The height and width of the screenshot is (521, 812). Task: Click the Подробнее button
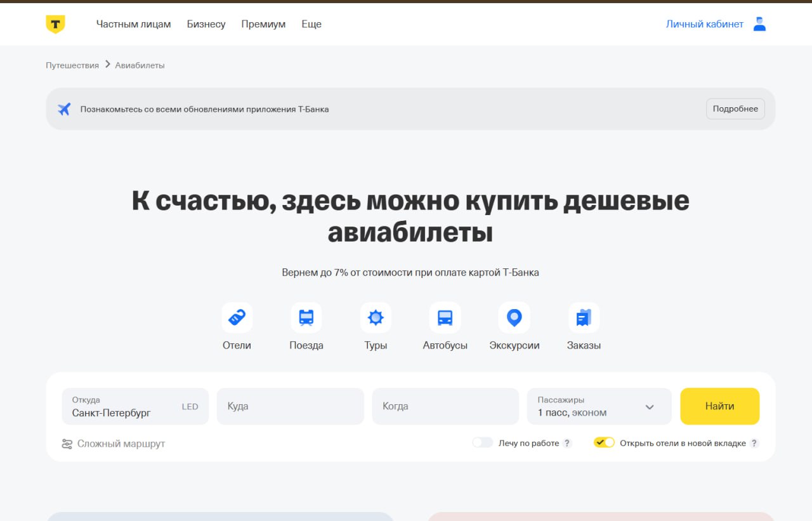pos(735,109)
